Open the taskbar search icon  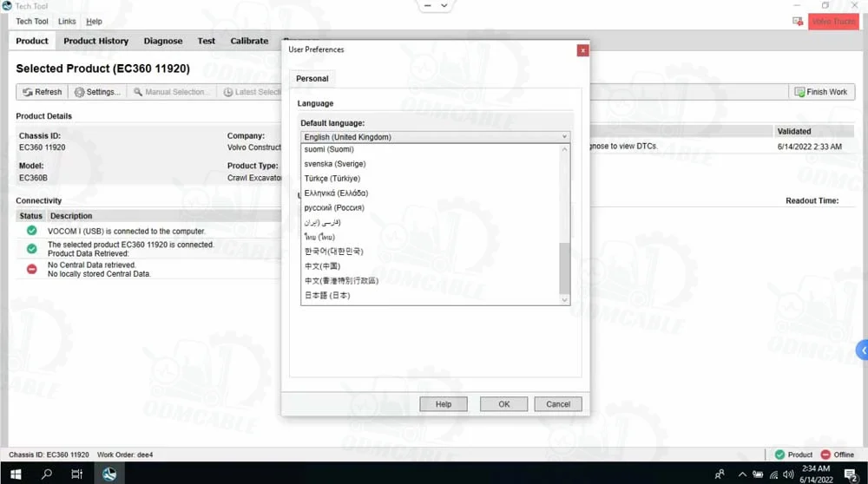coord(47,474)
